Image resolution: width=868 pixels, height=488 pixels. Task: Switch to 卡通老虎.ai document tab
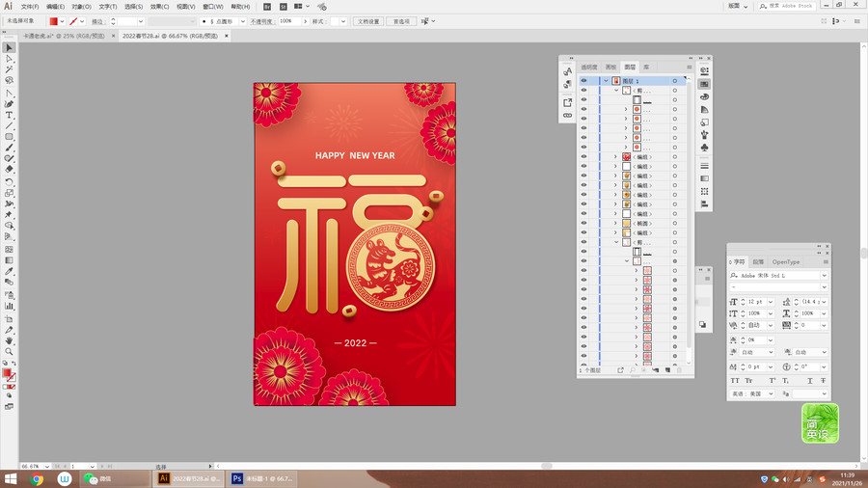click(x=64, y=36)
